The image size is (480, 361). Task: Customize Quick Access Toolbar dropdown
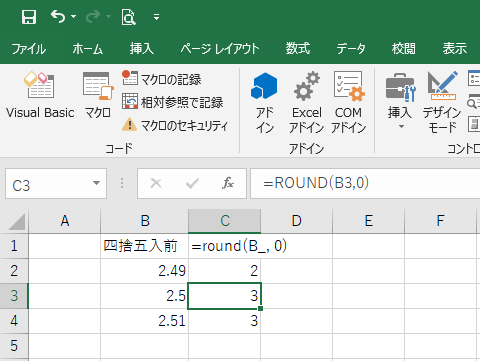[156, 17]
